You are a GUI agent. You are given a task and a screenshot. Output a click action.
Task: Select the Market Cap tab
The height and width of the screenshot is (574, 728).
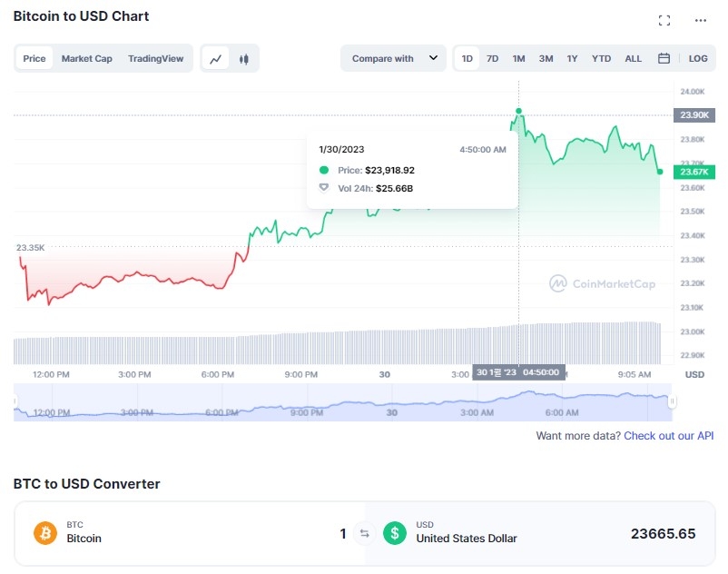click(x=87, y=59)
